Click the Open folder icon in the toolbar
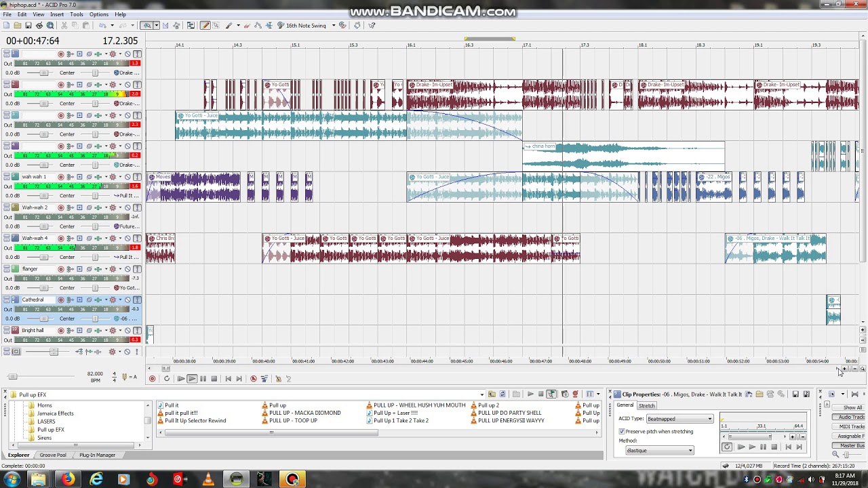868x488 pixels. coord(18,26)
